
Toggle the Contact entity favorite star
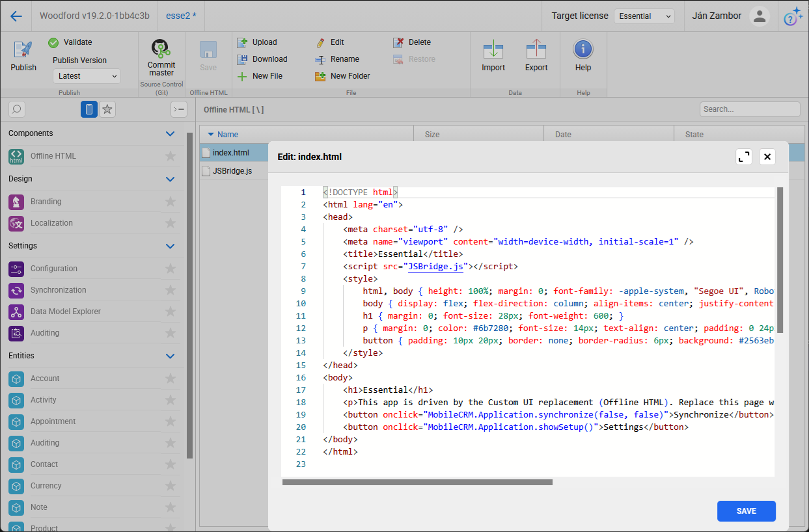(171, 464)
